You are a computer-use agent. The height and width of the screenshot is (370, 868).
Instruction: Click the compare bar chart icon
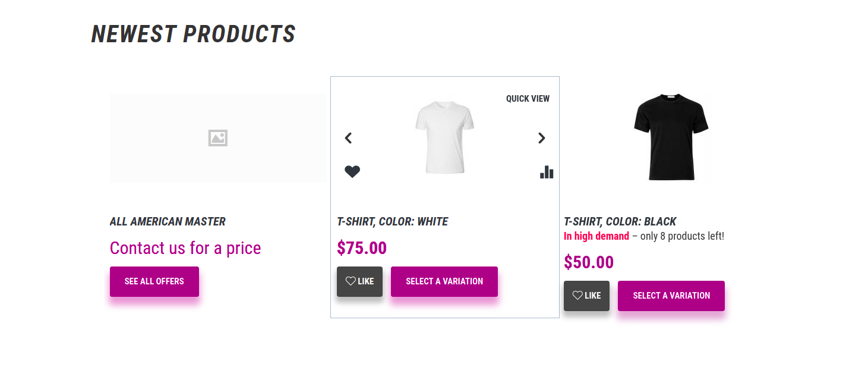coord(547,172)
